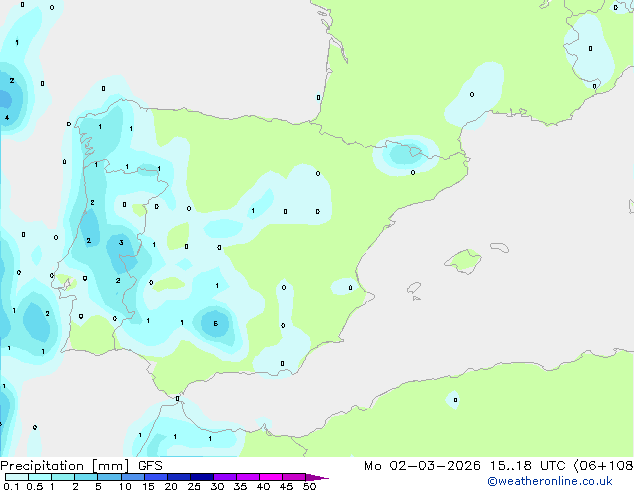Viewport: 634px width, 490px height.
Task: Click the '35' legend scale label
Action: [x=240, y=486]
